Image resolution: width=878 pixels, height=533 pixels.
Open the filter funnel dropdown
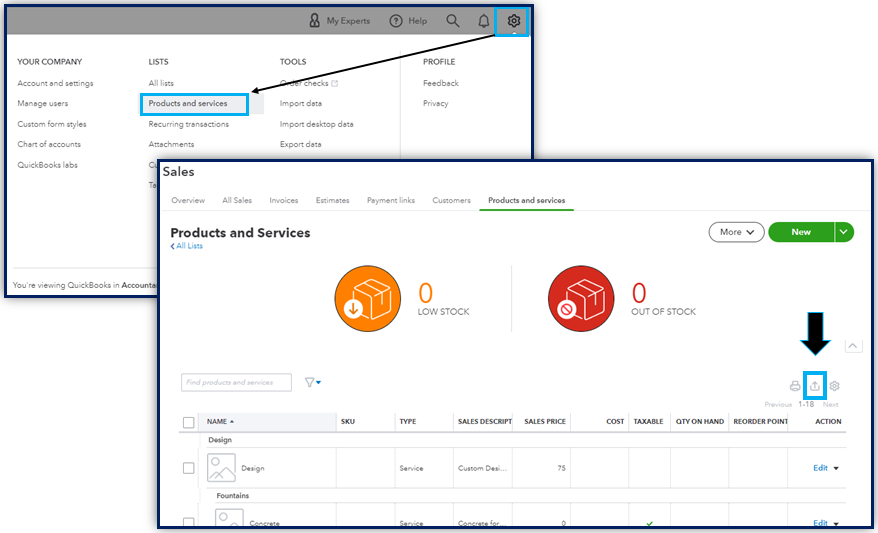pyautogui.click(x=312, y=382)
